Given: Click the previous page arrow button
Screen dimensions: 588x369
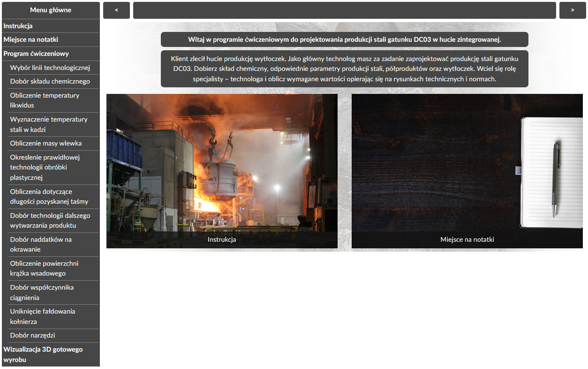Looking at the screenshot, I should [116, 10].
